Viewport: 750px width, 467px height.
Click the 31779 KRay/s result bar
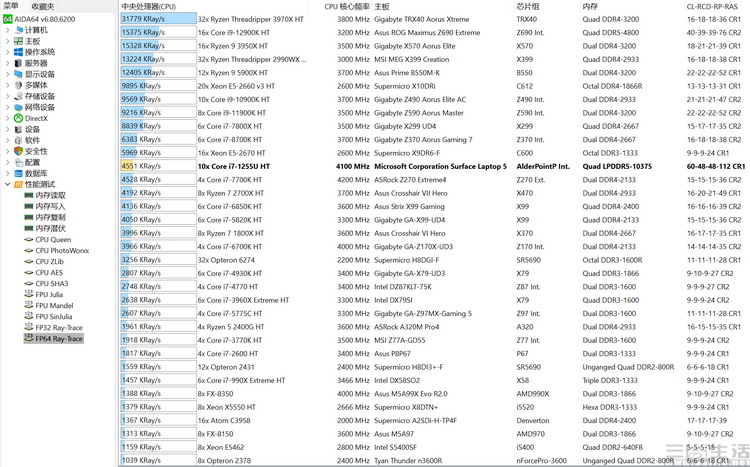coord(158,19)
